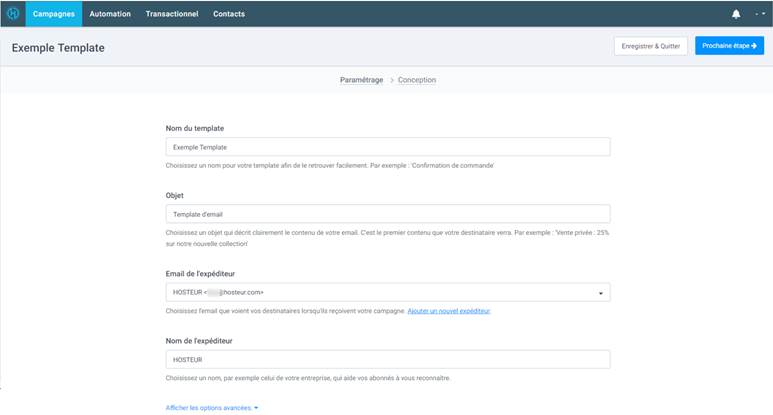Open the Email de l'expéditeur dropdown
The width and height of the screenshot is (773, 415).
(x=387, y=292)
